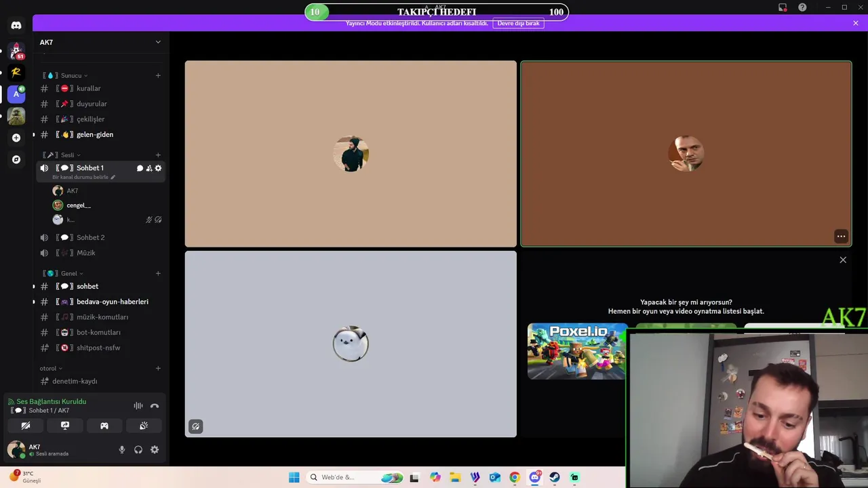Image resolution: width=868 pixels, height=488 pixels.
Task: Mute microphone in user panel
Action: (122, 449)
